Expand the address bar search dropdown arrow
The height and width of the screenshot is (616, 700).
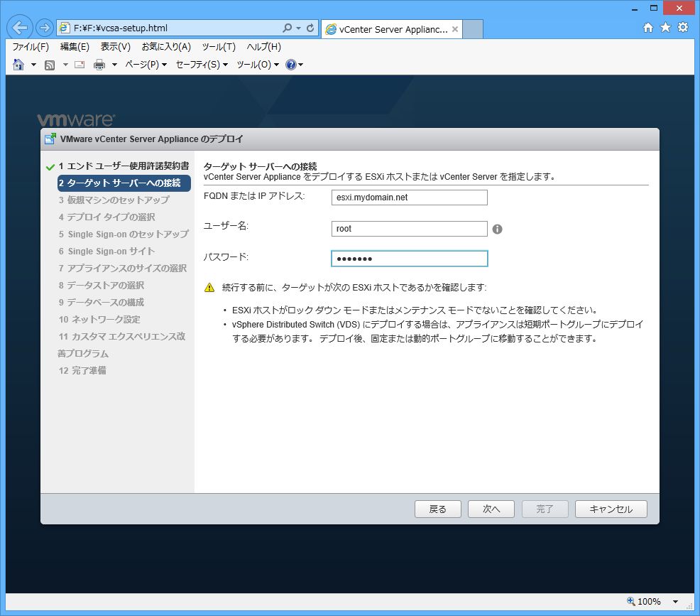point(298,28)
